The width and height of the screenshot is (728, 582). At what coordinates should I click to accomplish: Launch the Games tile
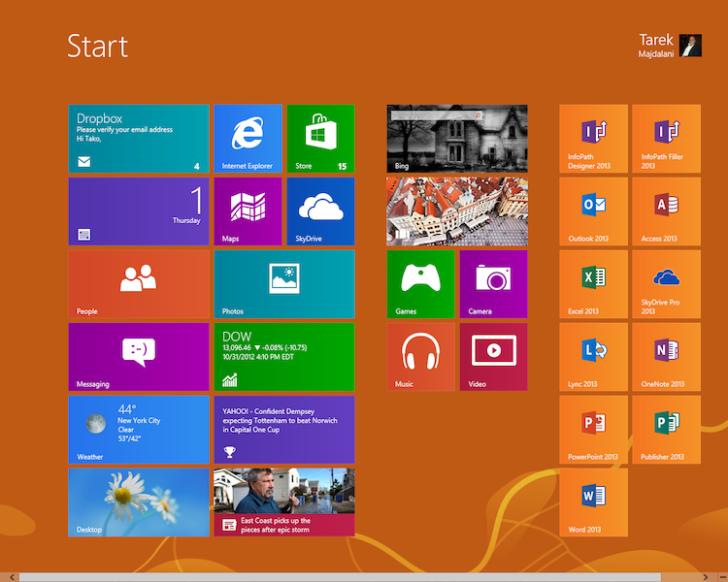420,283
